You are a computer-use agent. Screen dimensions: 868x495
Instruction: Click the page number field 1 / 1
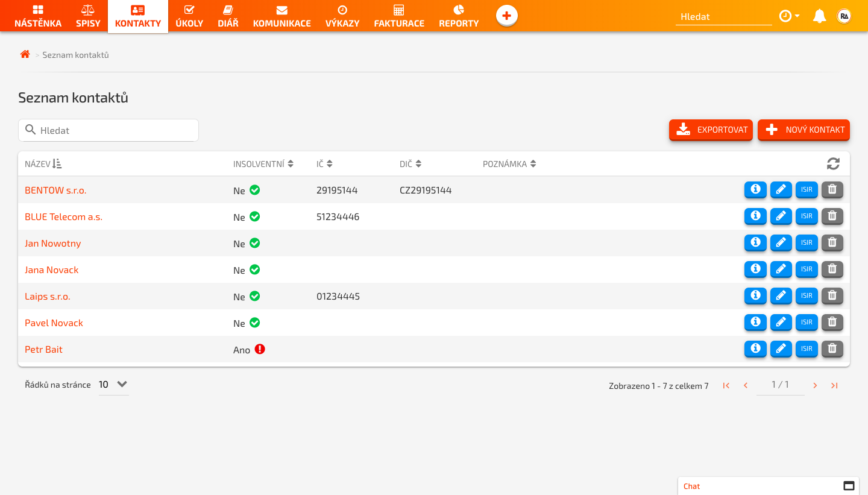click(x=780, y=385)
